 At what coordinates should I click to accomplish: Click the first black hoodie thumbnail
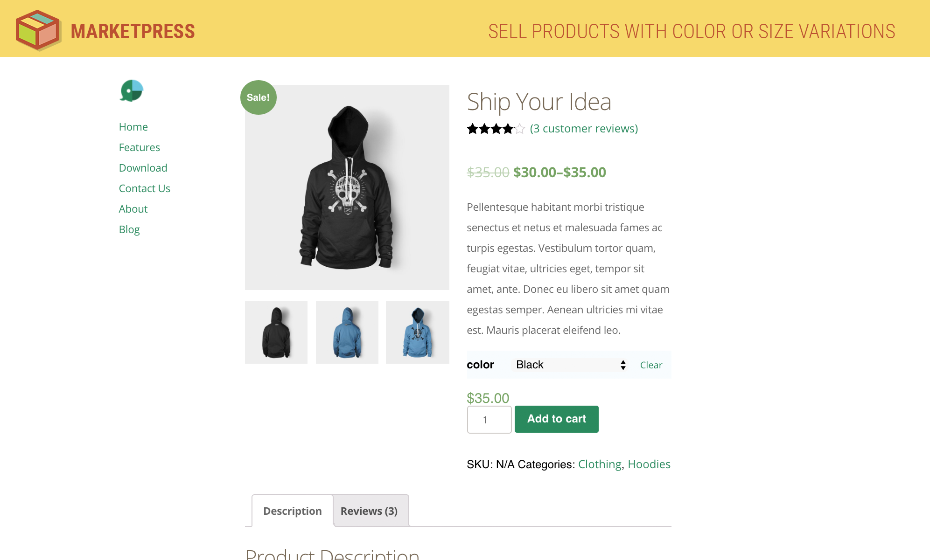(276, 332)
